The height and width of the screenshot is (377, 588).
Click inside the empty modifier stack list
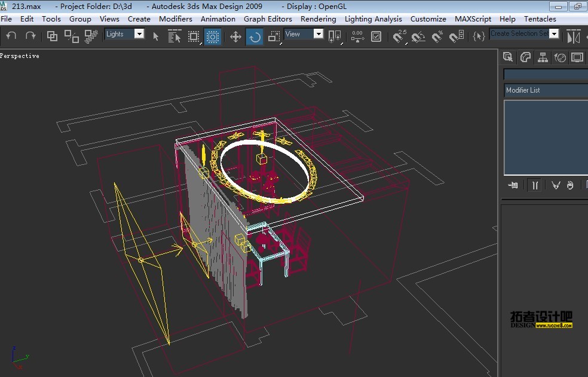coord(546,137)
